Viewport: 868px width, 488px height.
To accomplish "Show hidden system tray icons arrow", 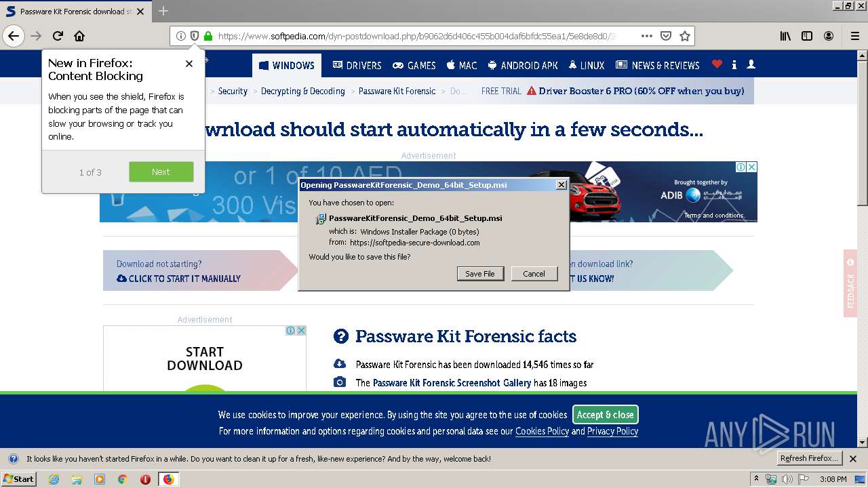I will point(756,479).
